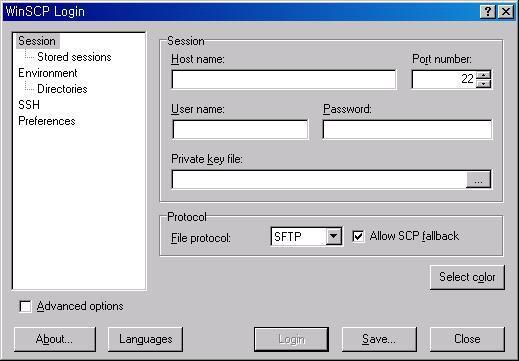Enable the Advanced options checkbox
The width and height of the screenshot is (519, 361).
25,306
